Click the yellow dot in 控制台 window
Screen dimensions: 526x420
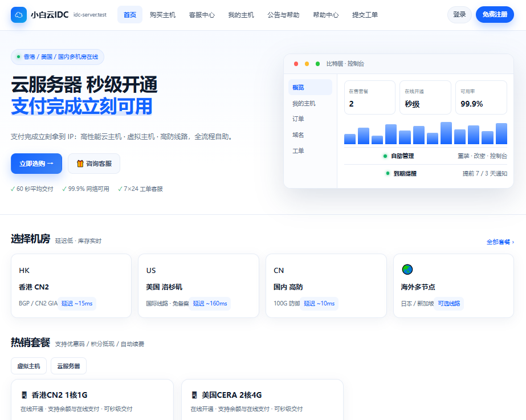point(307,64)
